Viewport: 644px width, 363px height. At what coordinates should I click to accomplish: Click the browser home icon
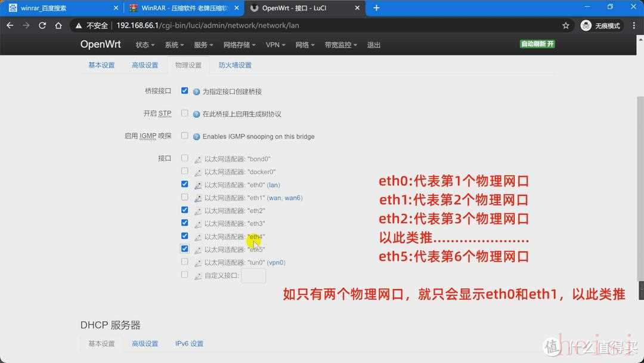[x=58, y=26]
